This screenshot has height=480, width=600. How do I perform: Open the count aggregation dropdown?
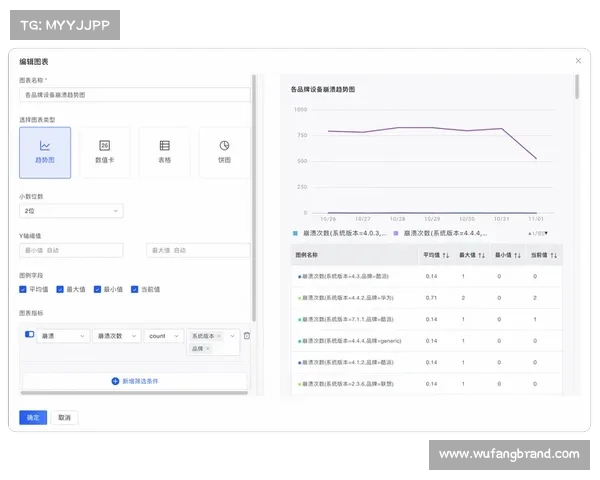164,336
